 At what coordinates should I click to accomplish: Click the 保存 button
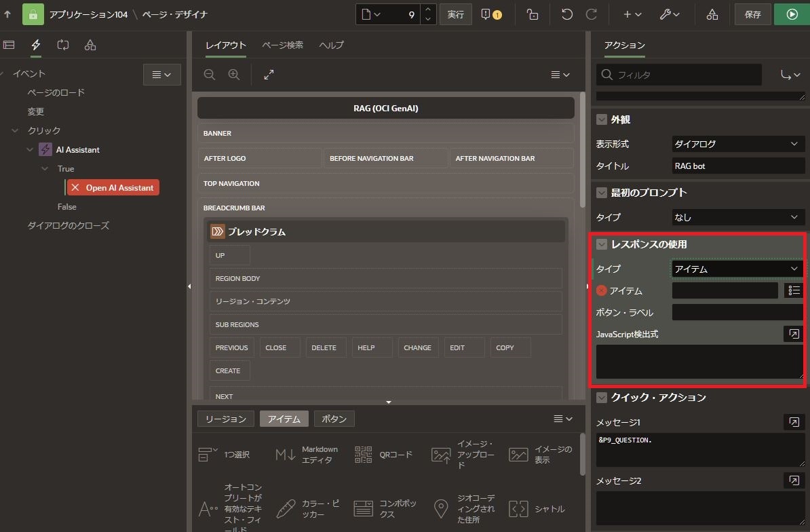coord(752,14)
